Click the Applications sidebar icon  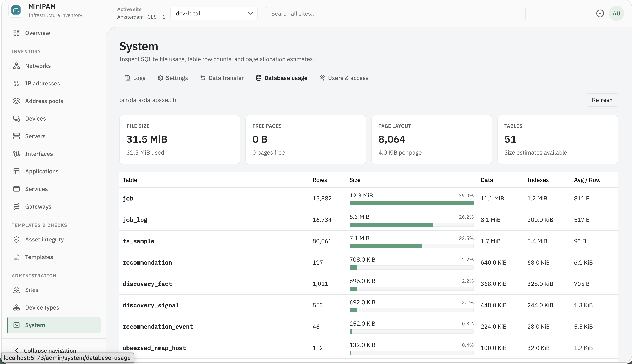pos(17,171)
